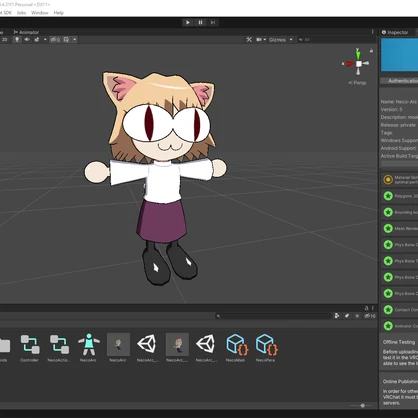Open the Jobs menu
The height and width of the screenshot is (418, 418).
coord(21,13)
